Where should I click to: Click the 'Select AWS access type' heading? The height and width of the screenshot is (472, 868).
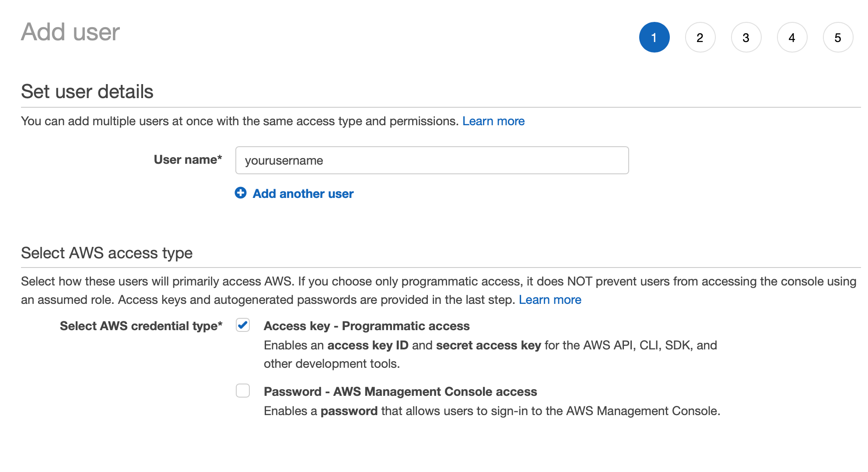[x=107, y=253]
